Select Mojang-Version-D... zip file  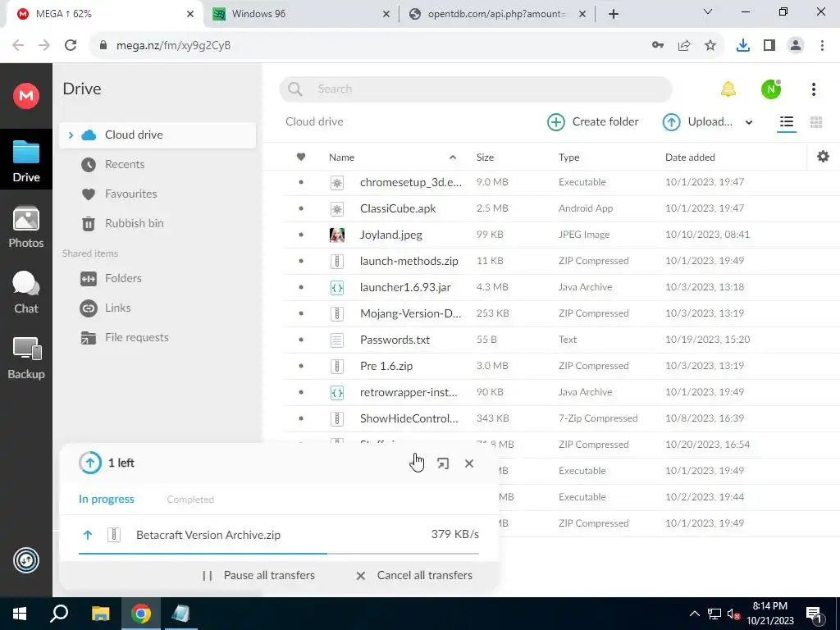click(561, 313)
